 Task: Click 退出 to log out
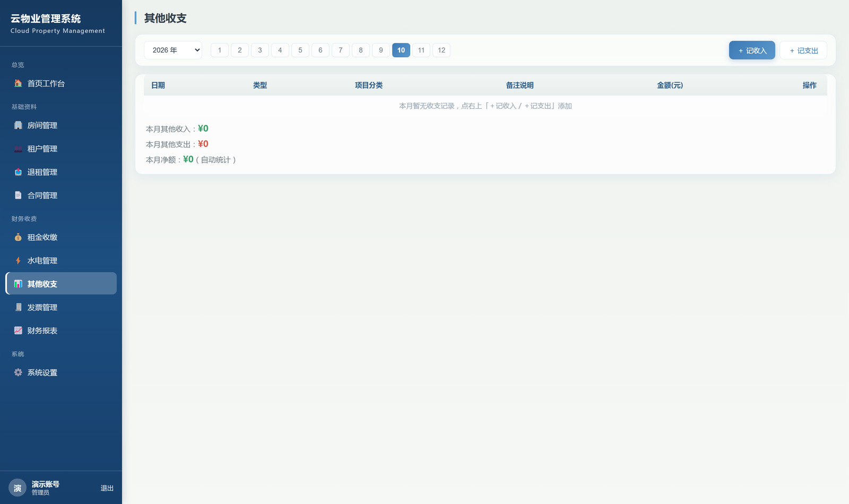107,488
